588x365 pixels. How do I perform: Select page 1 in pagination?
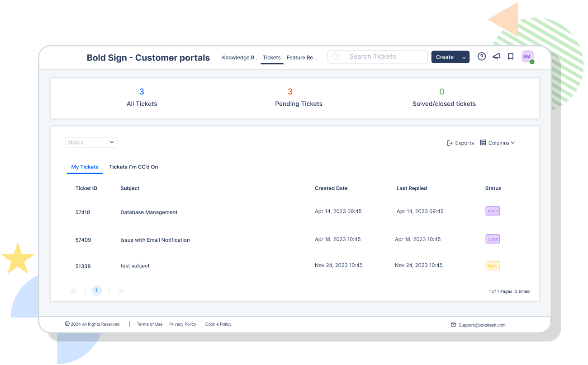(x=97, y=290)
